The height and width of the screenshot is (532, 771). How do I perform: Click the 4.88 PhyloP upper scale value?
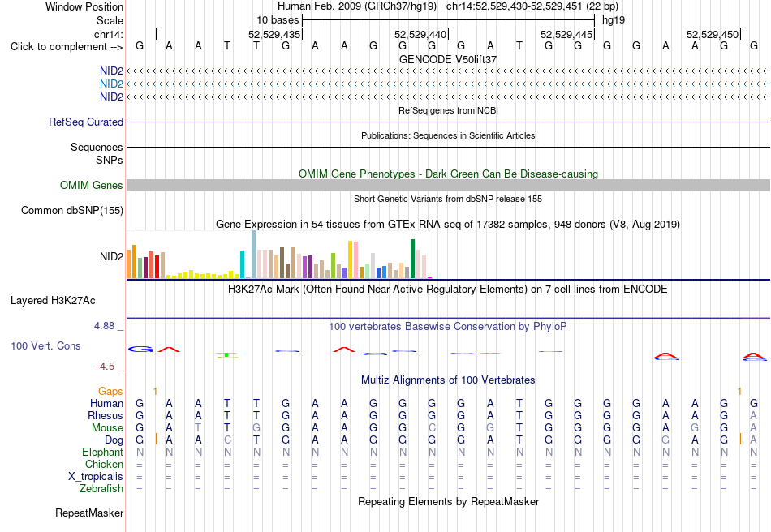point(104,326)
